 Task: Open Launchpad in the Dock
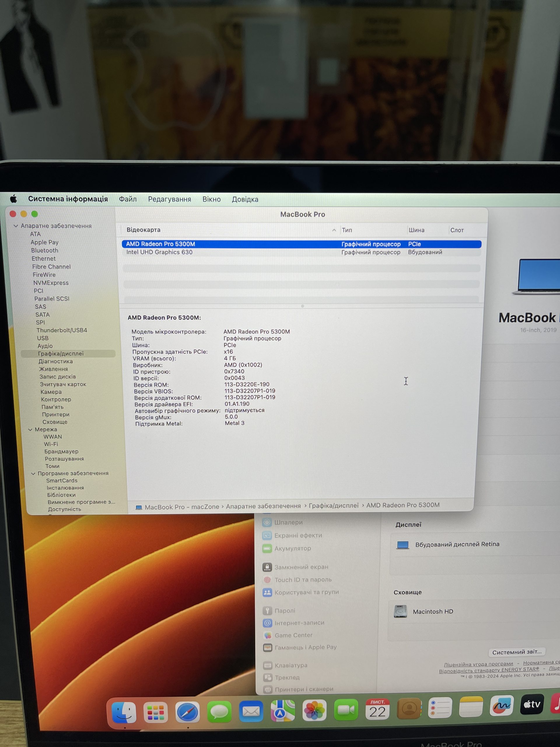click(156, 712)
